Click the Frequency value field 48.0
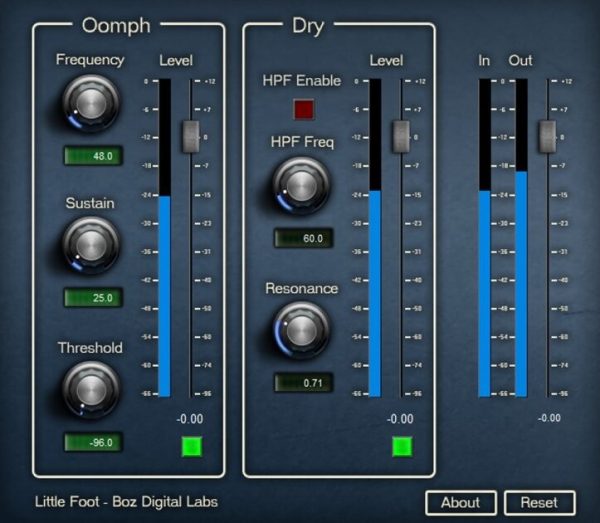 click(x=93, y=156)
